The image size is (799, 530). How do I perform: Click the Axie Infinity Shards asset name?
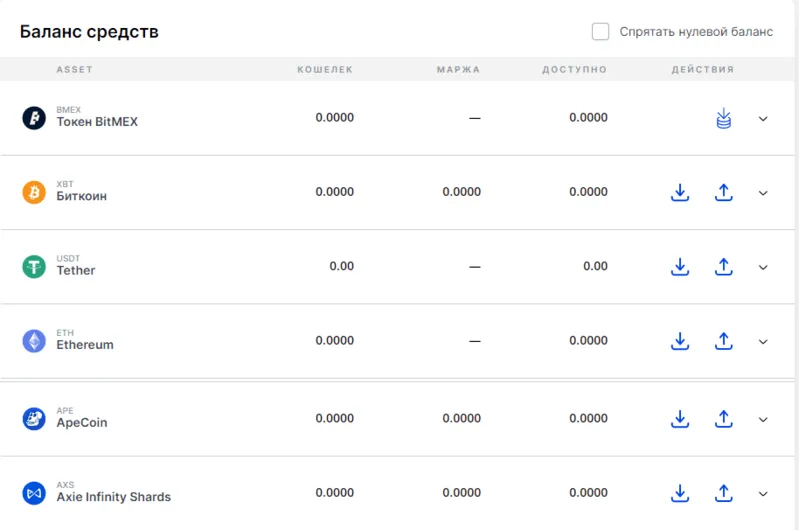pos(114,497)
